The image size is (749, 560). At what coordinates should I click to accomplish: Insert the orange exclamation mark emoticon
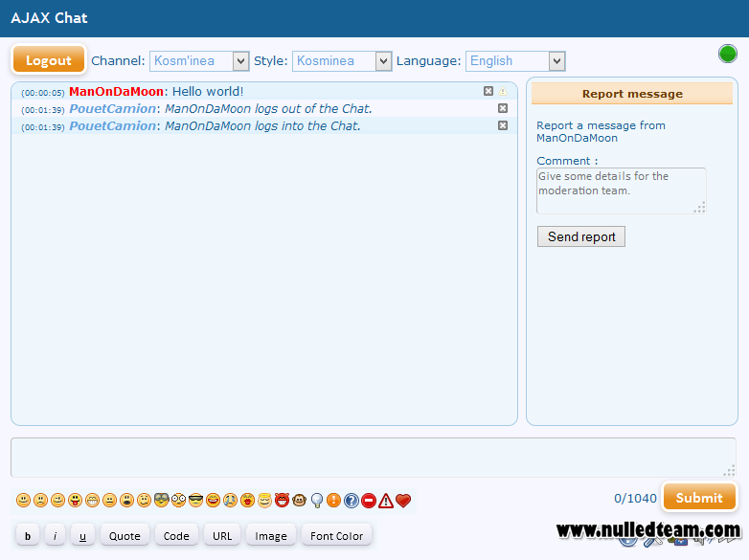pos(334,500)
